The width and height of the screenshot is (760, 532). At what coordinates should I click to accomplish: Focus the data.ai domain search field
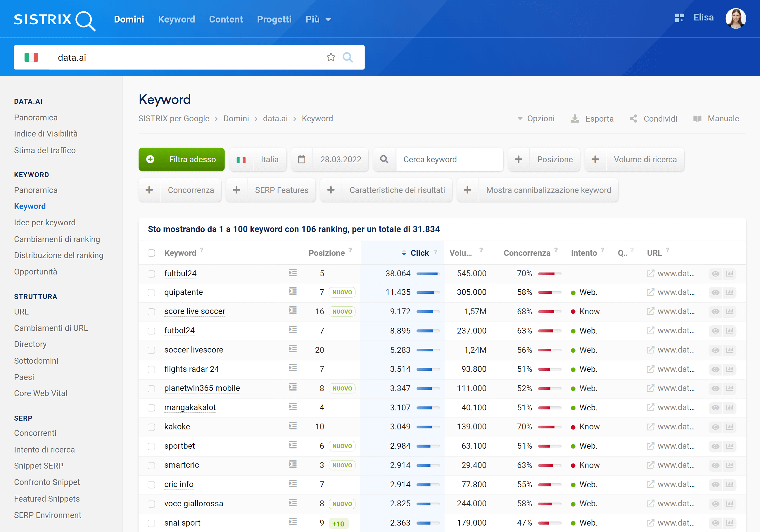pos(187,57)
